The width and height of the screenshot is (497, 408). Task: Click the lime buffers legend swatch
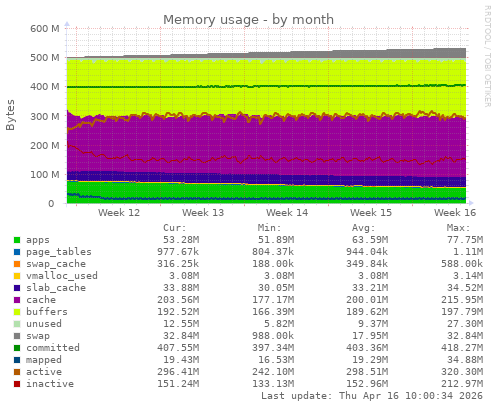pyautogui.click(x=17, y=312)
